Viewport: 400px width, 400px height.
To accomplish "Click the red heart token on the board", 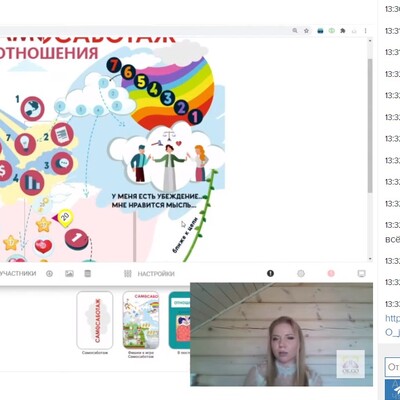I will coord(43,247).
